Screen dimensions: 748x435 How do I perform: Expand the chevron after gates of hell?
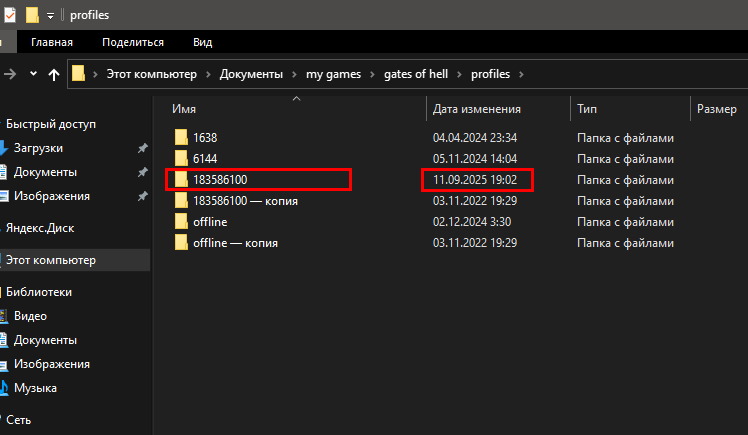pyautogui.click(x=459, y=74)
